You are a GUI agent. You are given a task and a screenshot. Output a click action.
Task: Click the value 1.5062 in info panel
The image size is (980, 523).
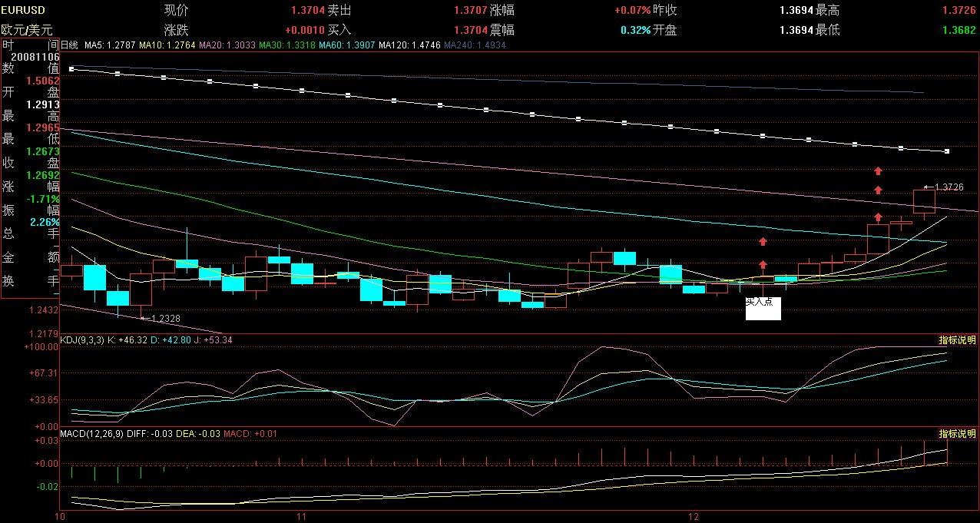point(43,81)
